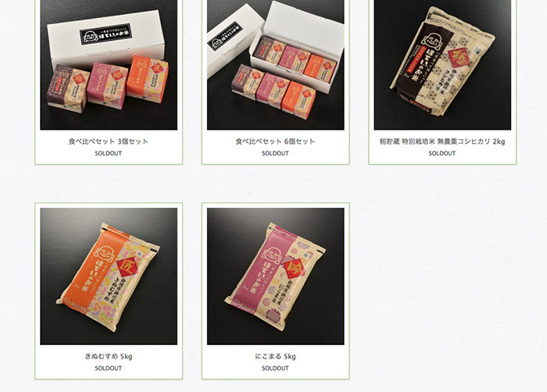
Task: Open the きぬむすめ 5kg rice bag image
Action: pos(109,276)
